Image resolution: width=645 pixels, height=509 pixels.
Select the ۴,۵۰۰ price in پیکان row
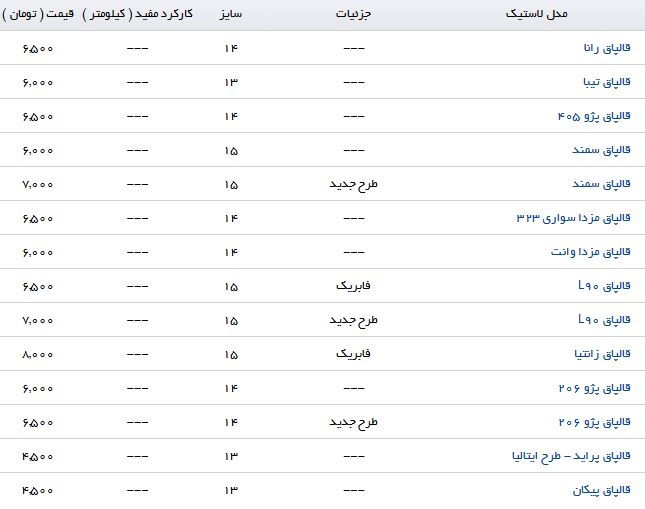38,490
